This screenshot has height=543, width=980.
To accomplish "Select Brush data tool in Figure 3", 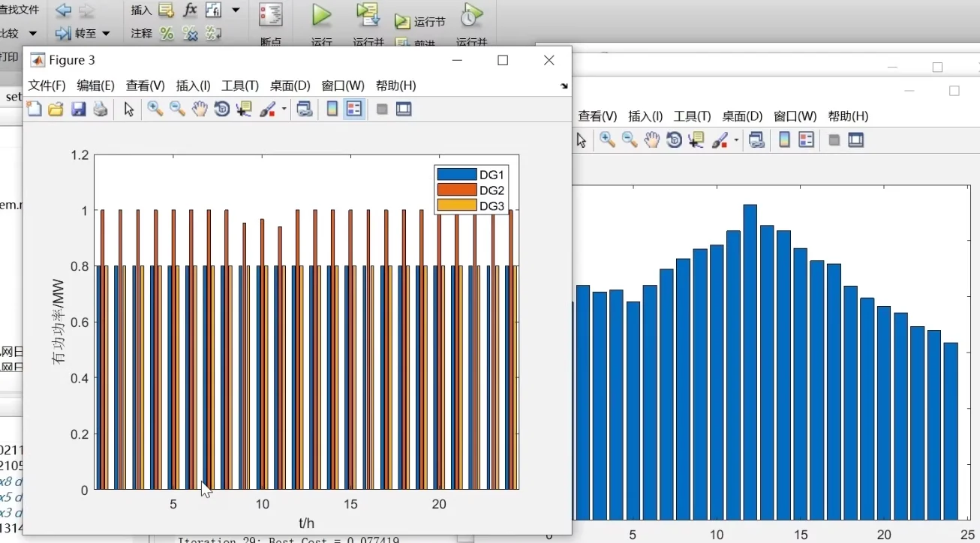I will (267, 109).
